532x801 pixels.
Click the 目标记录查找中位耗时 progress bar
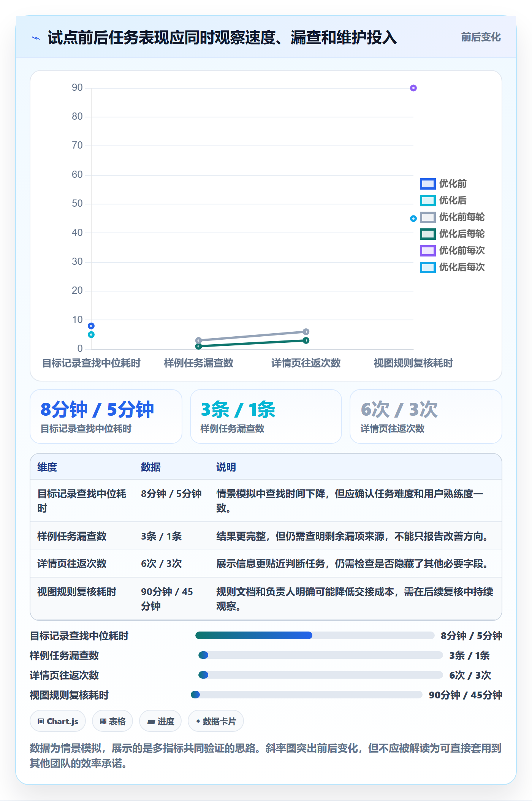315,635
